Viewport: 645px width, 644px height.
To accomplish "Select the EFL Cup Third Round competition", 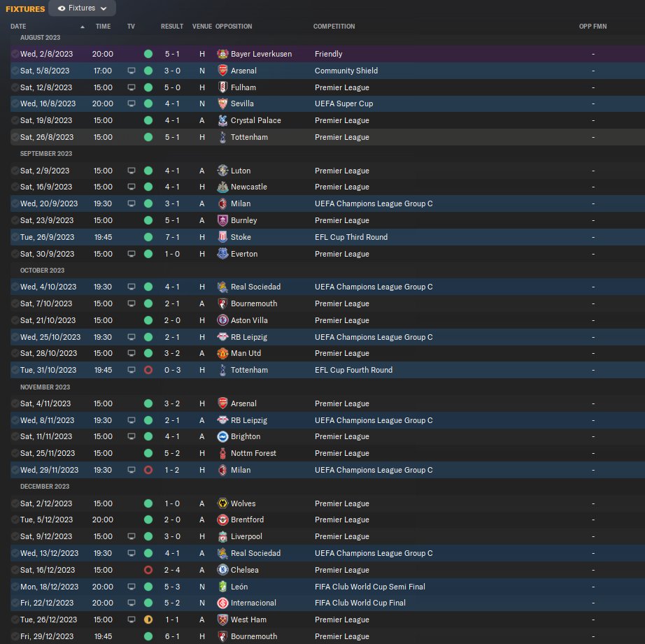I will 351,237.
